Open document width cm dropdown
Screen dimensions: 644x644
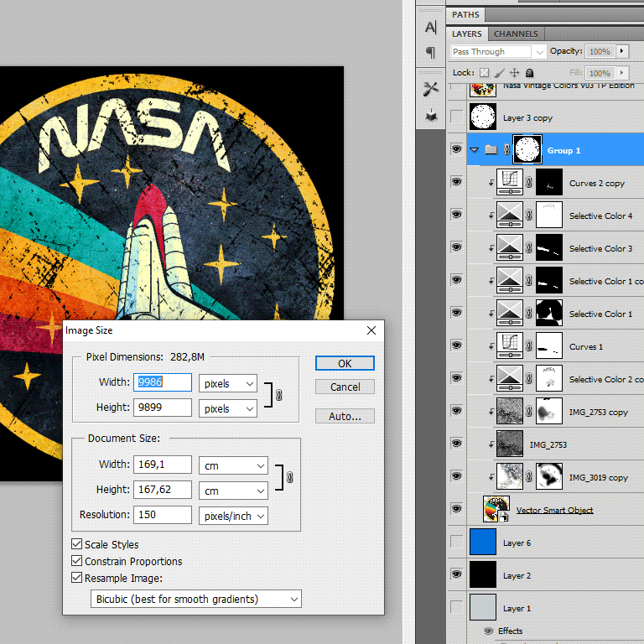pos(233,465)
